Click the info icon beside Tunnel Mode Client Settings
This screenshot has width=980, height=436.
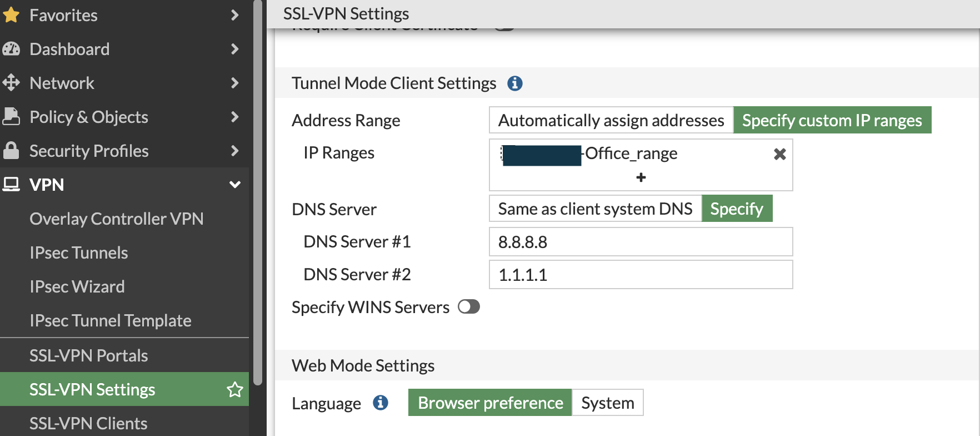tap(514, 83)
